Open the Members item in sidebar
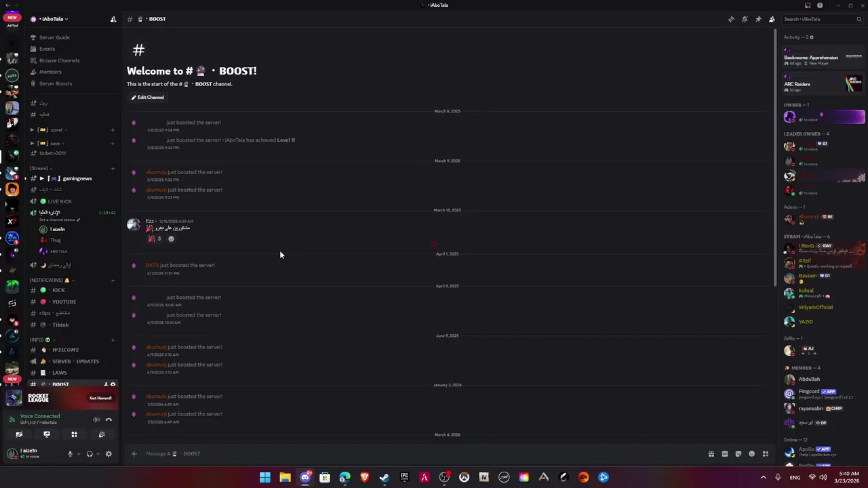 pos(50,72)
